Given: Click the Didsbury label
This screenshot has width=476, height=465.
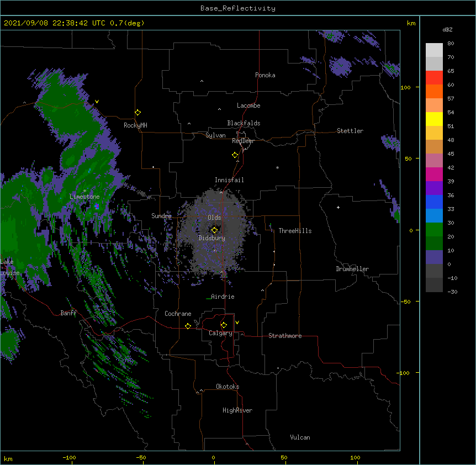Looking at the screenshot, I should tap(212, 238).
